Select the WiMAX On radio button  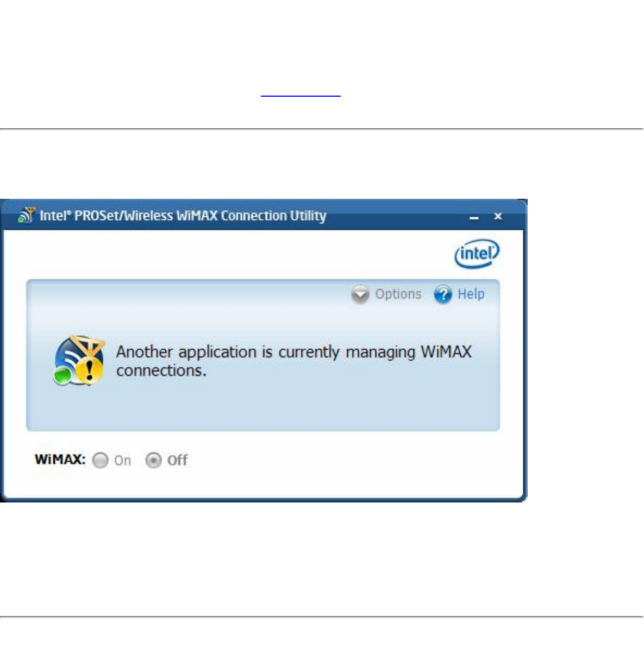(x=100, y=460)
